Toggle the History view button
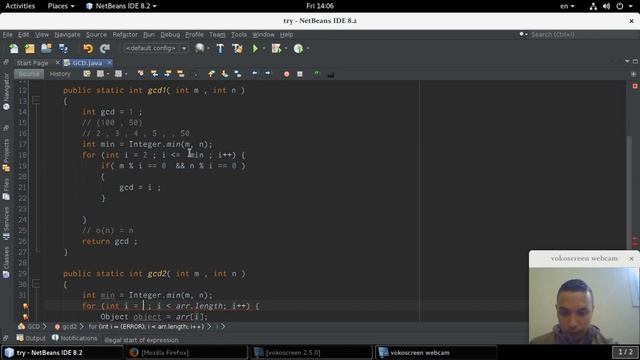 [60, 74]
